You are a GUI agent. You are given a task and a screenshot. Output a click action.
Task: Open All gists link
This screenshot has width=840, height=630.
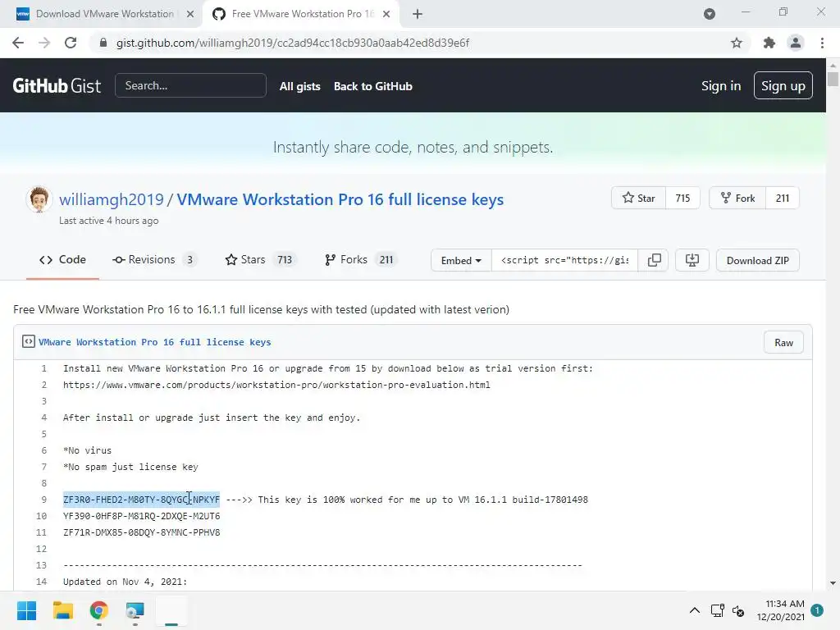(x=300, y=86)
